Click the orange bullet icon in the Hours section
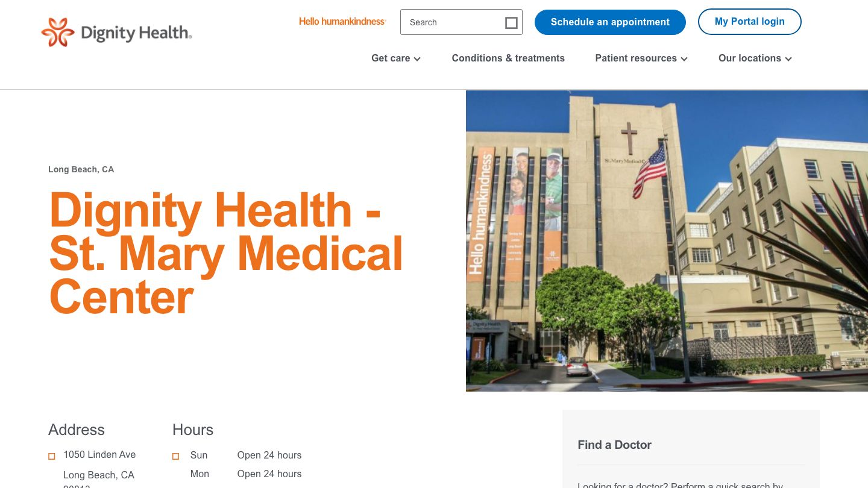 point(175,456)
